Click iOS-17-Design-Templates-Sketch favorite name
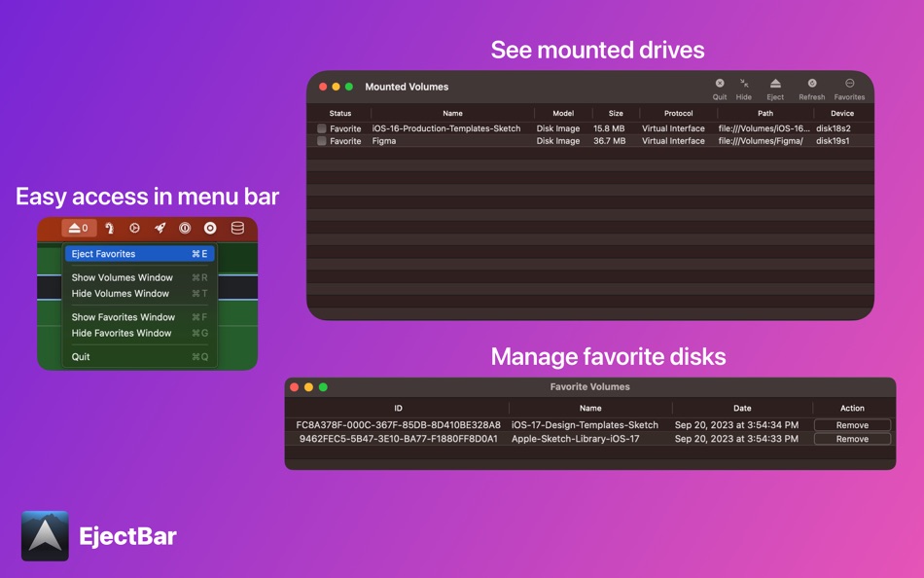 (585, 425)
